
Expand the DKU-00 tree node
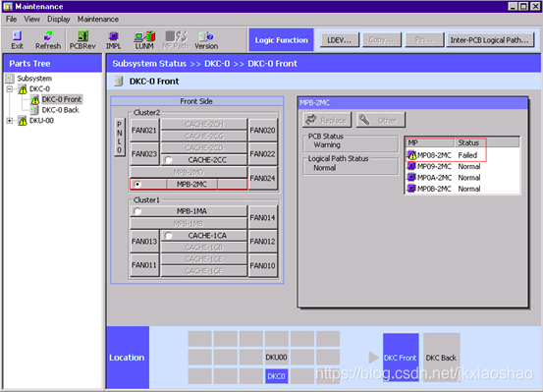click(x=10, y=121)
